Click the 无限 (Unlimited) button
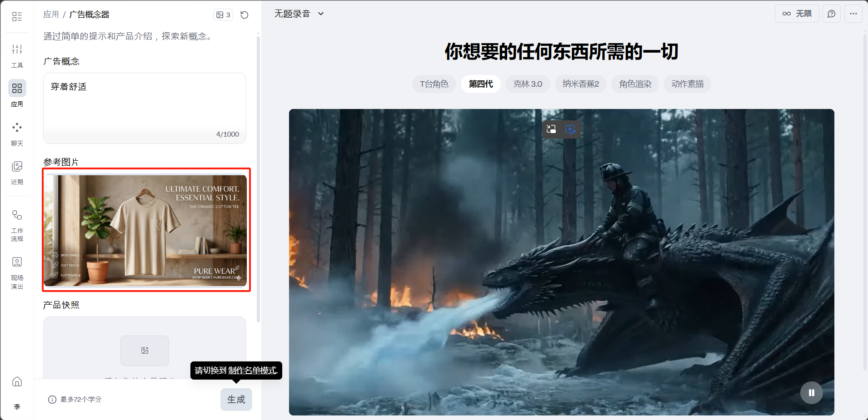This screenshot has height=420, width=868. point(797,14)
